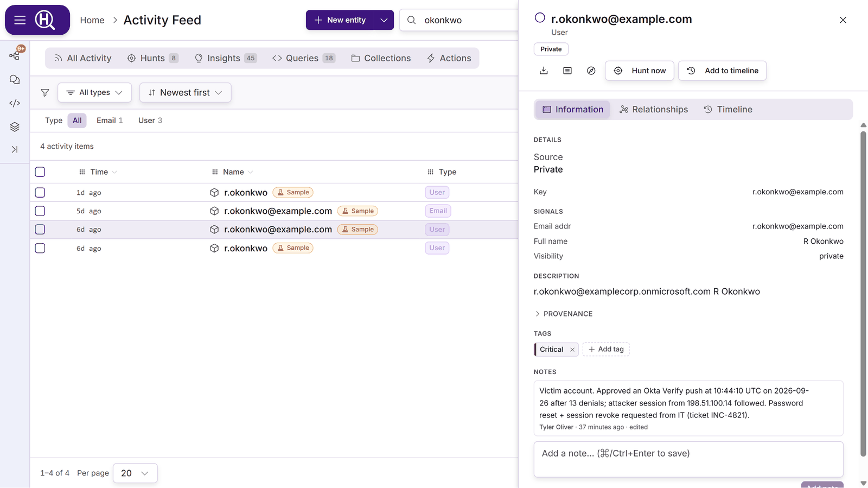Click Add to timeline button
This screenshot has height=488, width=868.
click(723, 71)
